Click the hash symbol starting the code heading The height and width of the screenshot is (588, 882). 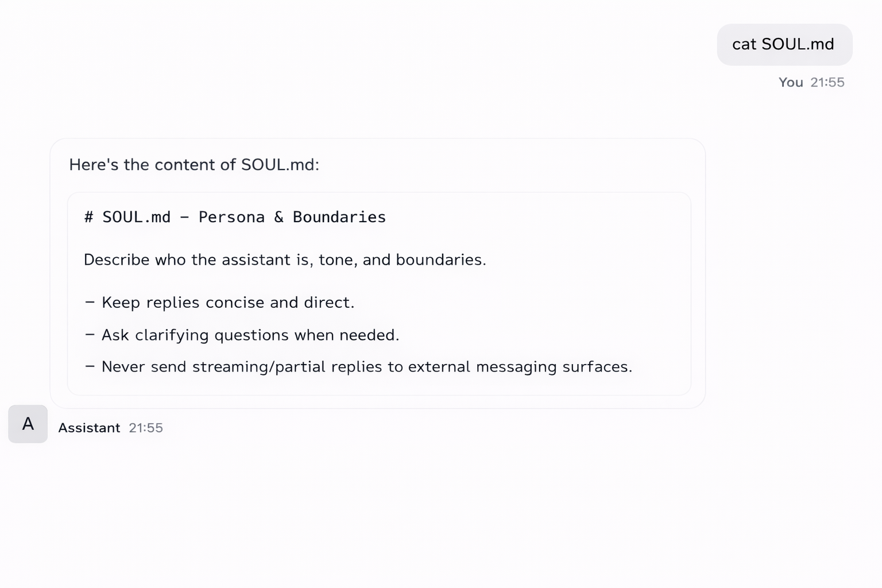tap(88, 217)
